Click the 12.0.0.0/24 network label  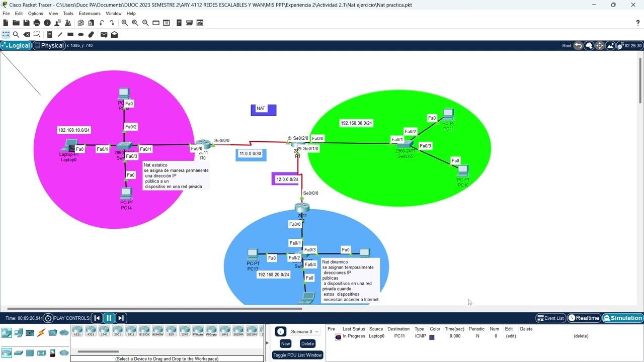(x=287, y=179)
